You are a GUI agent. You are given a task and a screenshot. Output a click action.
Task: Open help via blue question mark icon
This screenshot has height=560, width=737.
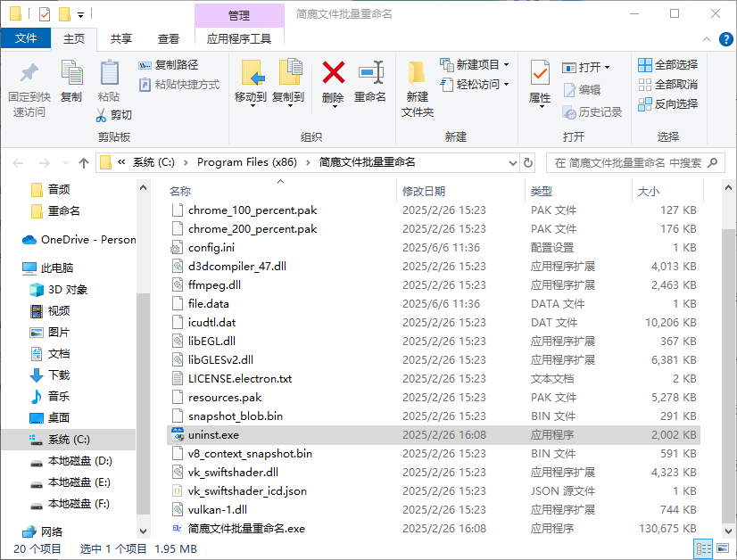tap(725, 38)
